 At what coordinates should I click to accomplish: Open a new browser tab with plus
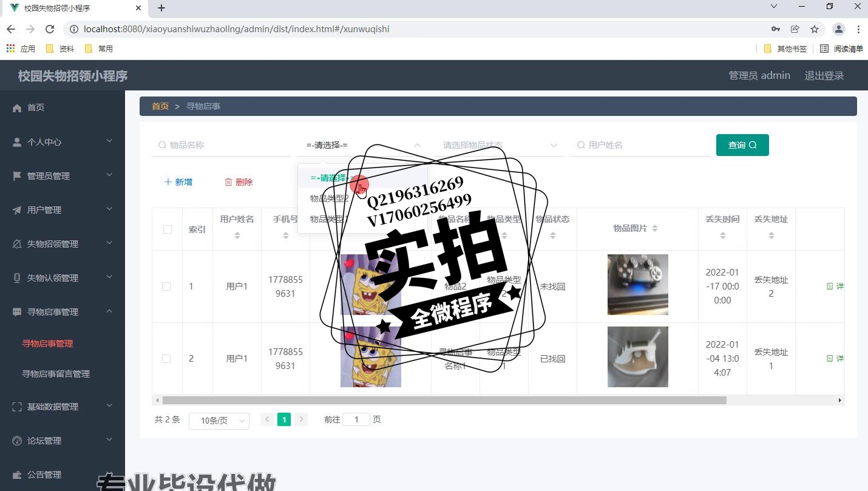tap(161, 8)
